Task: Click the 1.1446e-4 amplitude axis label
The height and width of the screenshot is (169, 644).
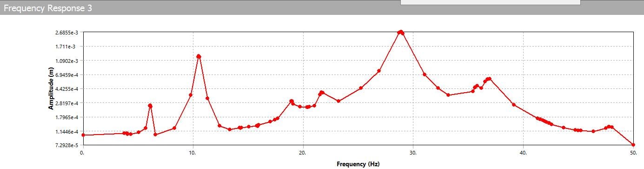Action: tap(66, 132)
